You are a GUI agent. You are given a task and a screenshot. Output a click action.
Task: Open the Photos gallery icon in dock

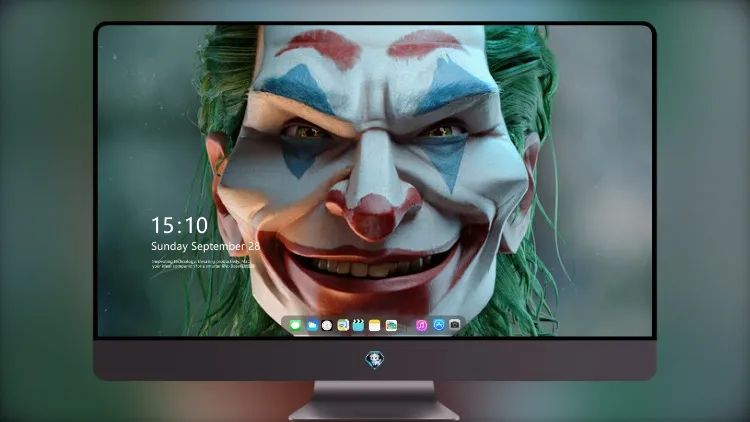[391, 325]
